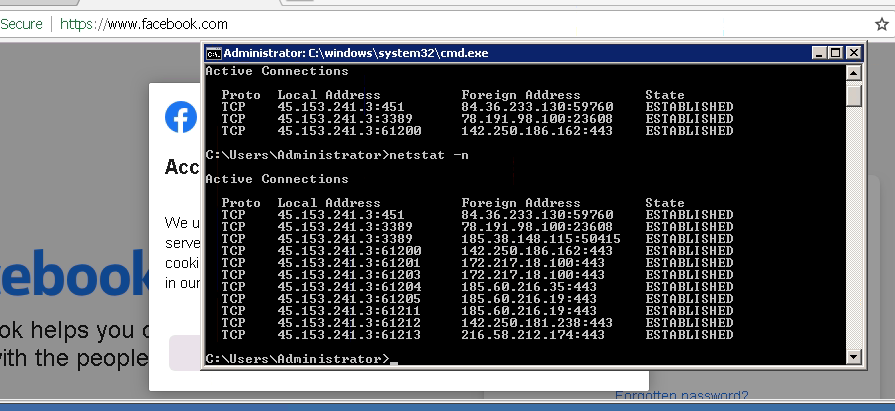Click foreign address 185.38.148.115:50415
The width and height of the screenshot is (895, 411).
pyautogui.click(x=541, y=239)
